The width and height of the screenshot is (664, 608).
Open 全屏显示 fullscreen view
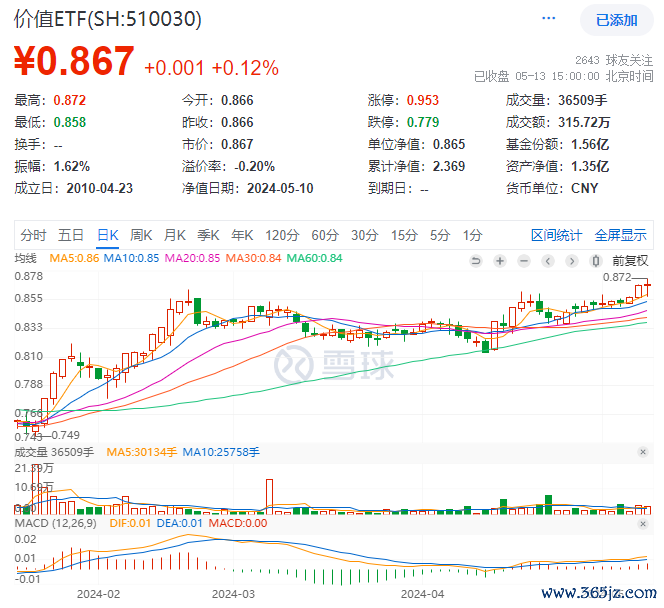point(620,235)
